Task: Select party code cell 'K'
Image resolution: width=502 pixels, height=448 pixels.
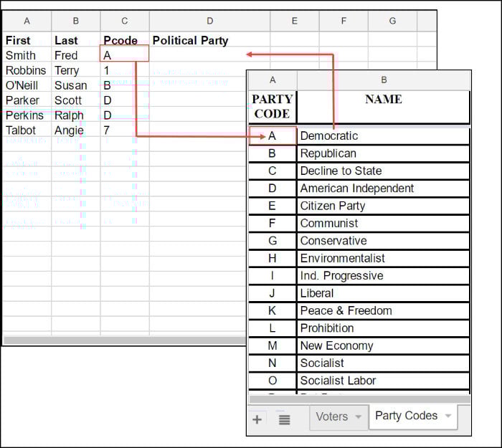Action: 273,310
